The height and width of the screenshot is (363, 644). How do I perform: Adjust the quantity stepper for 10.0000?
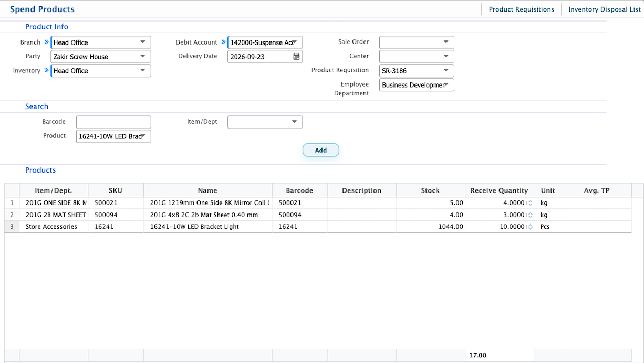pos(530,227)
